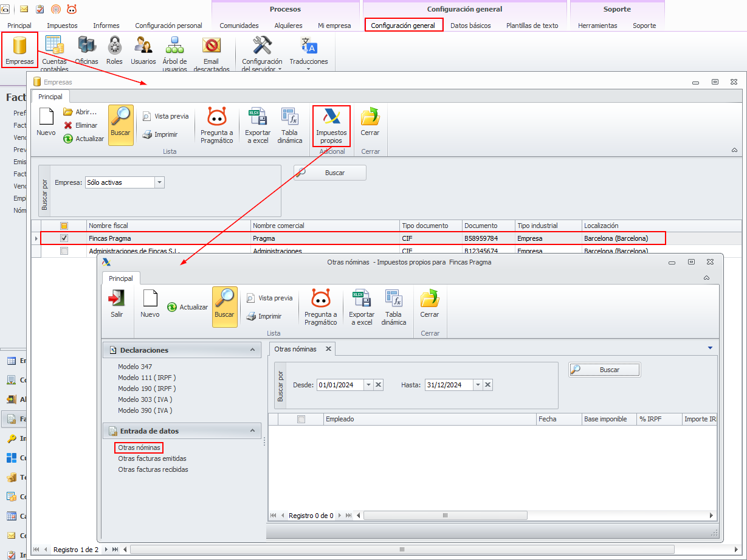
Task: Click Cuentas contables ribbon icon
Action: click(54, 54)
